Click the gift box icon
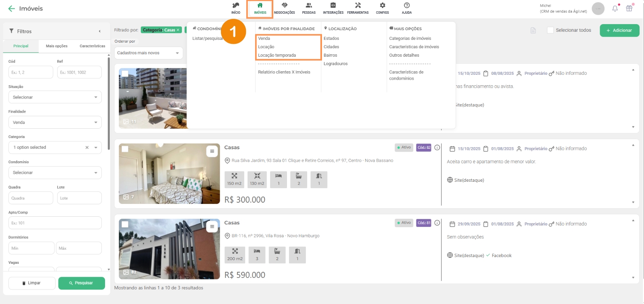Screen dimensions: 644x304 click(629, 8)
